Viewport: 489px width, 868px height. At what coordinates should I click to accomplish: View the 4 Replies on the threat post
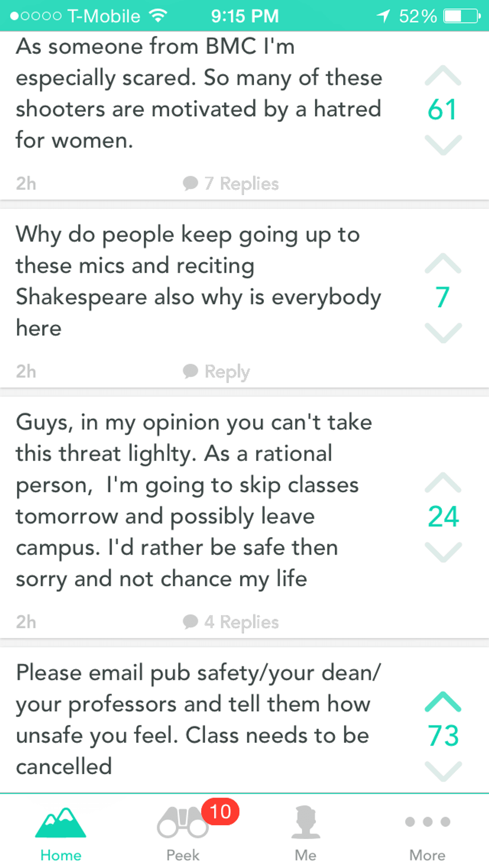(x=231, y=622)
